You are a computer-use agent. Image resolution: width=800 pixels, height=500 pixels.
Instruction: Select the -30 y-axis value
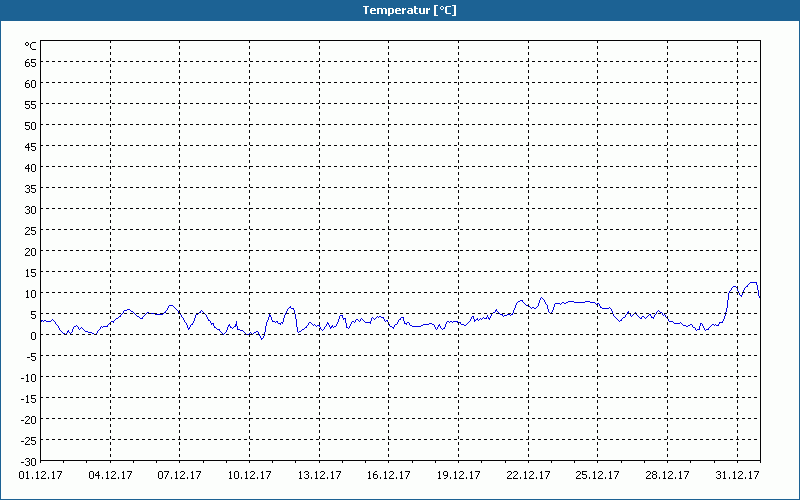tap(29, 462)
